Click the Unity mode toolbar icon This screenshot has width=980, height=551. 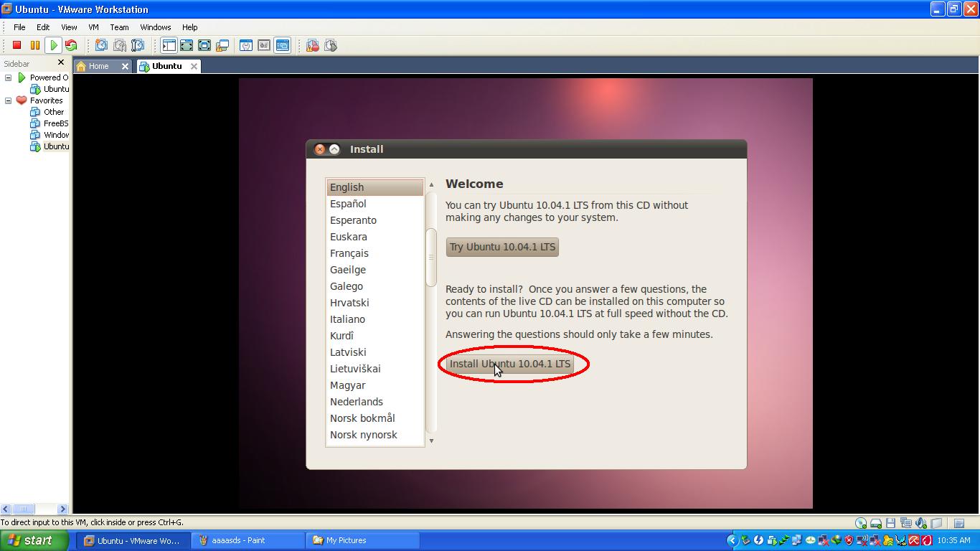coord(222,45)
